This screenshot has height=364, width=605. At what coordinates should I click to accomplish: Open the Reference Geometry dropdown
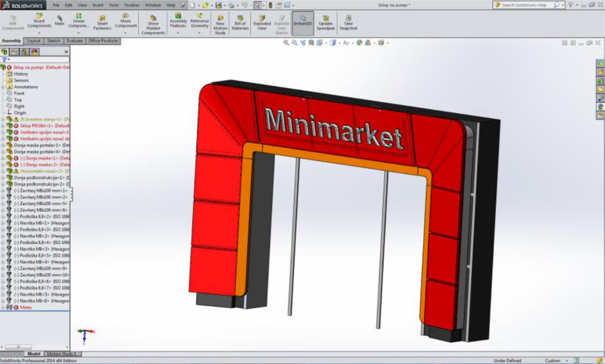click(x=199, y=33)
